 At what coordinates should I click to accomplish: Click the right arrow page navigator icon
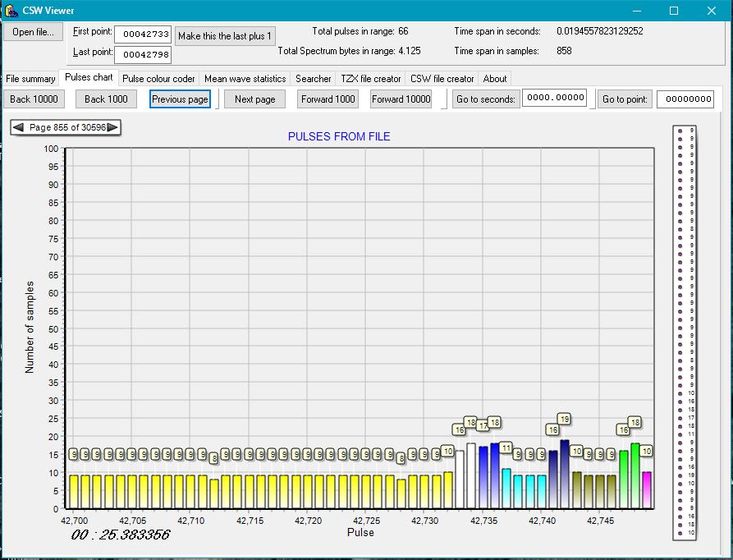point(112,127)
